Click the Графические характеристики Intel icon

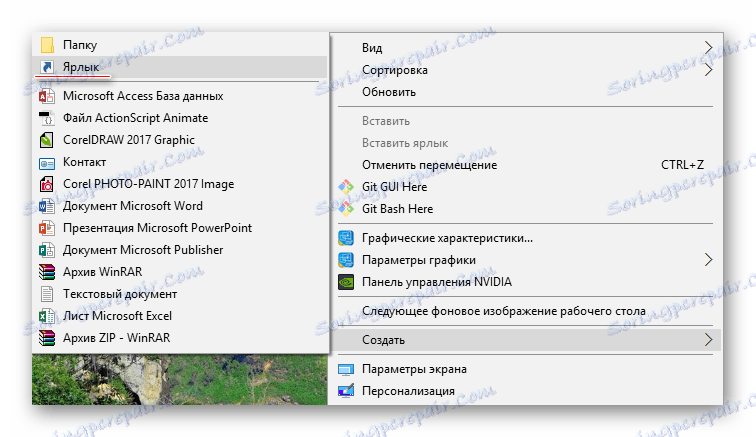click(x=346, y=238)
